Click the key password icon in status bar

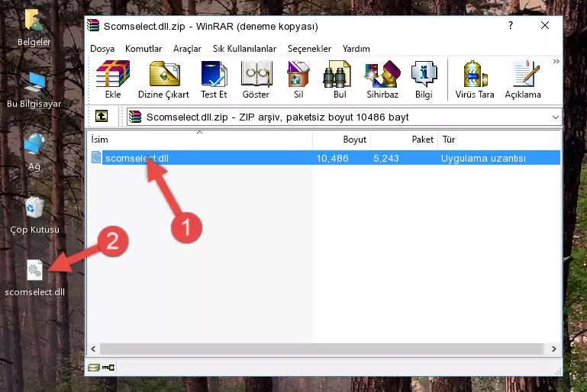point(108,368)
